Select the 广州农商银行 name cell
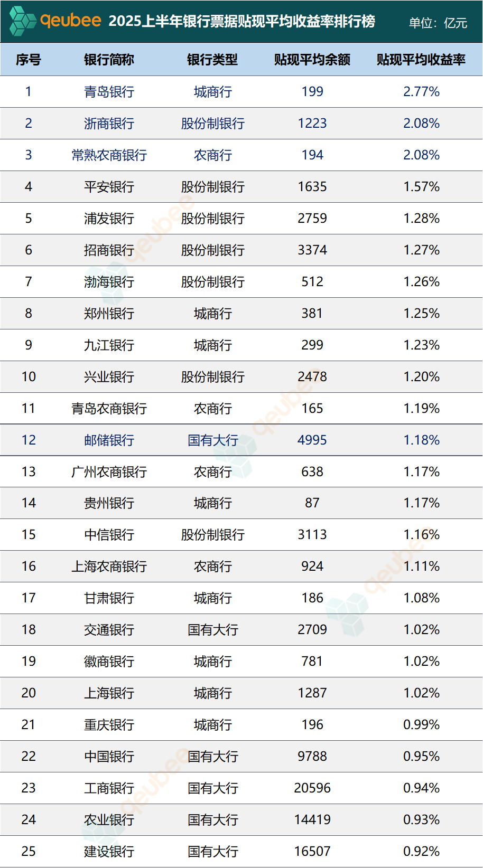The width and height of the screenshot is (483, 868). coord(109,472)
